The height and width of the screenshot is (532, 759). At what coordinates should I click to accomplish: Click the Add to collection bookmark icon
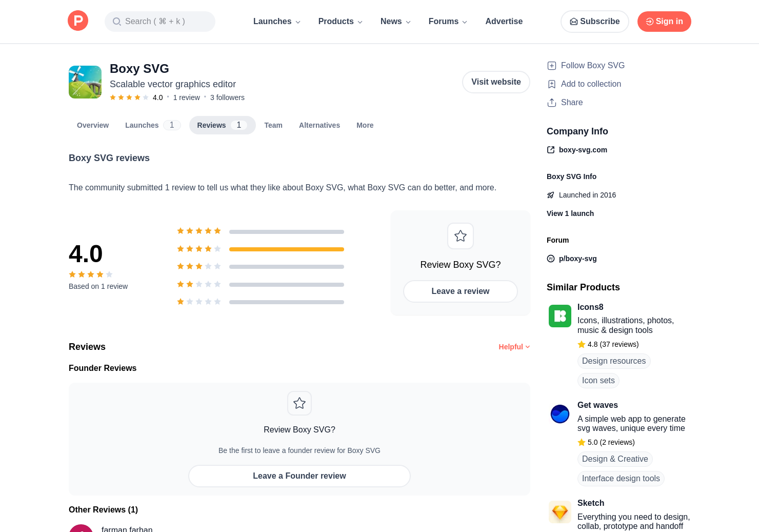tap(552, 84)
